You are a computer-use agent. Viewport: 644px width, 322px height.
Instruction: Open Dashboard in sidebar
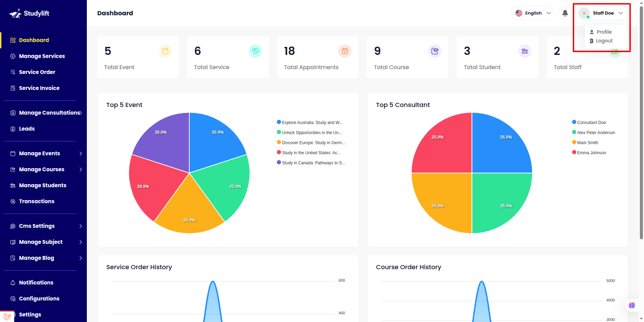coord(34,40)
